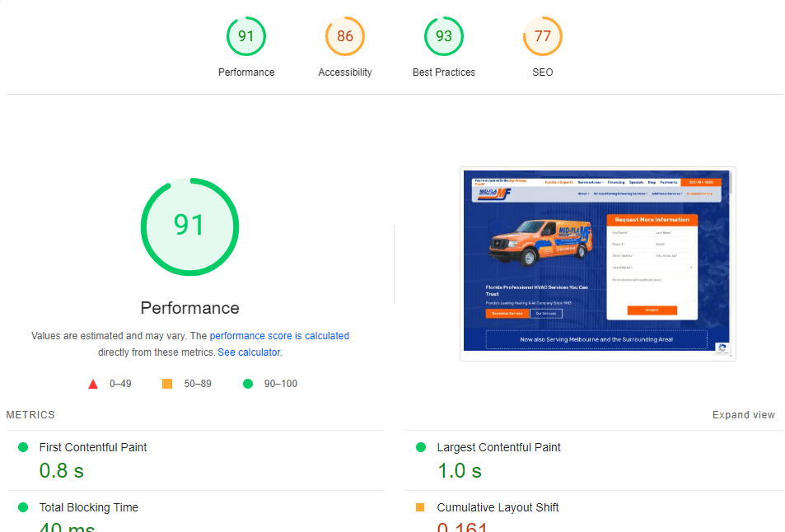
Task: Click the Best Practices score gauge showing 93
Action: pos(443,36)
